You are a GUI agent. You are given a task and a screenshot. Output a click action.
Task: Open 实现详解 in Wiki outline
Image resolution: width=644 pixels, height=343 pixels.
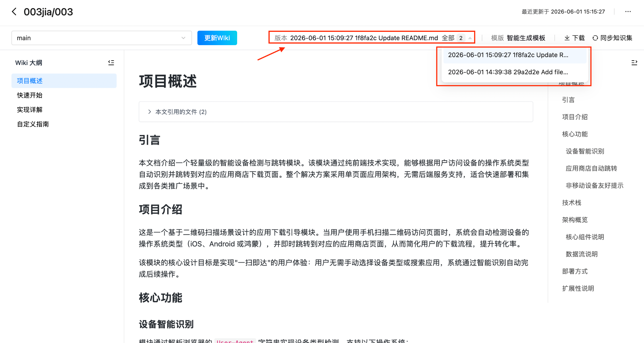coord(64,110)
